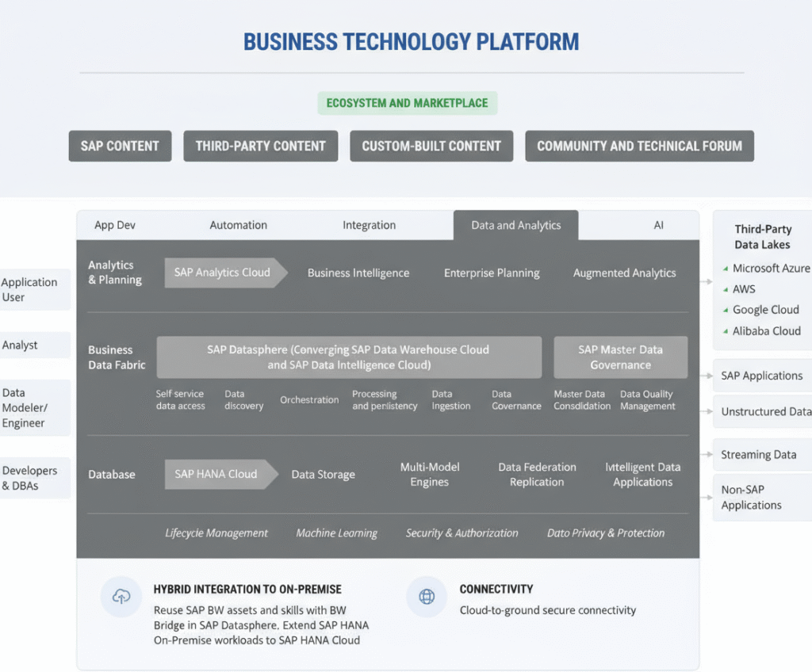Click the globe Connectivity icon

pyautogui.click(x=427, y=597)
